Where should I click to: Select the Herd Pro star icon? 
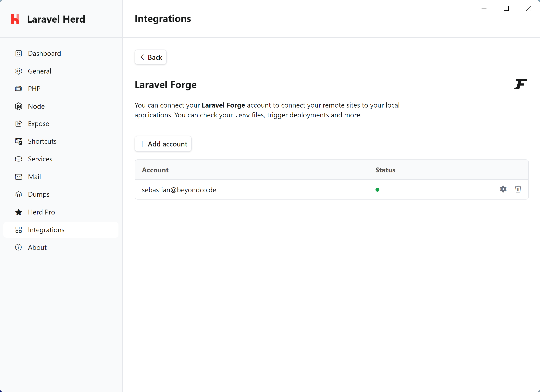tap(18, 212)
